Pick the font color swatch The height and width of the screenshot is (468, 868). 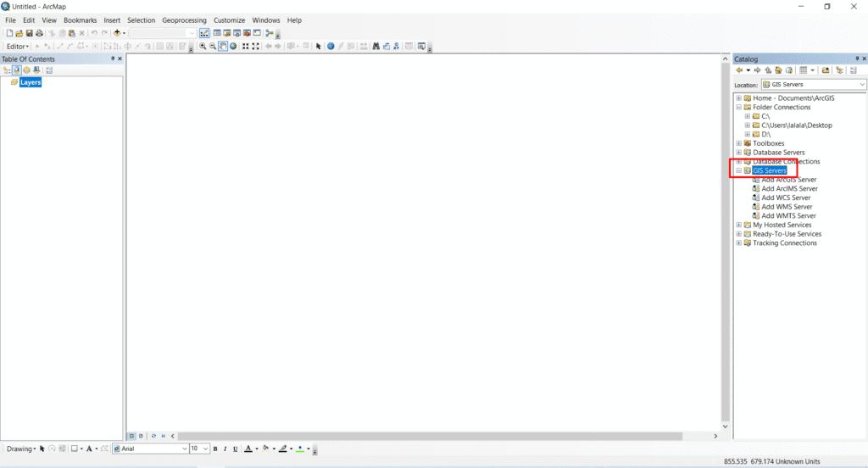coord(248,449)
